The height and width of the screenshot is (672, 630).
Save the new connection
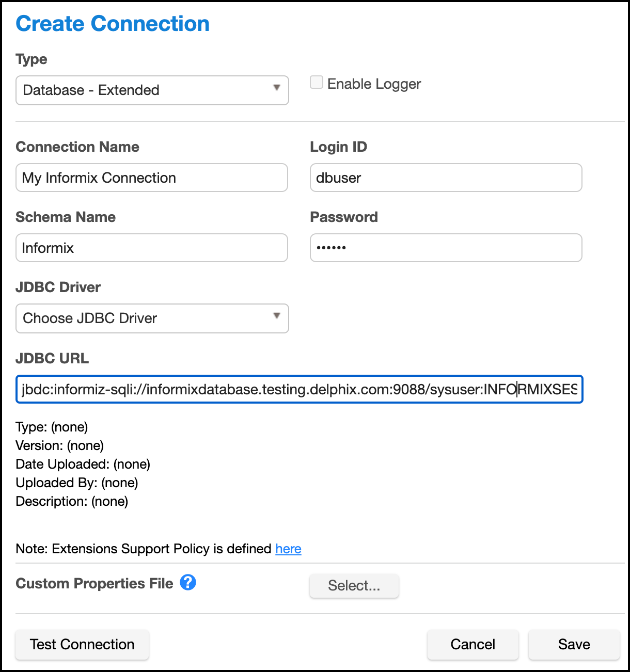pyautogui.click(x=574, y=645)
